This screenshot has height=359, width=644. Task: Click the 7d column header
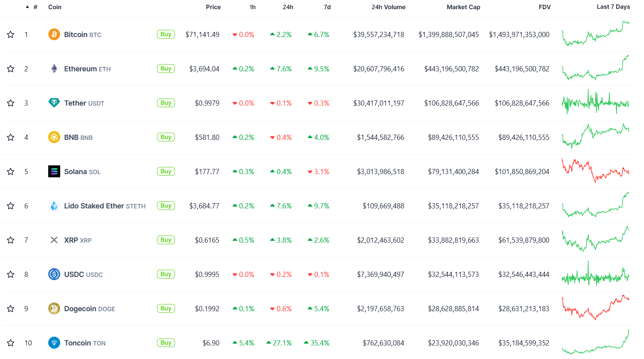point(327,7)
